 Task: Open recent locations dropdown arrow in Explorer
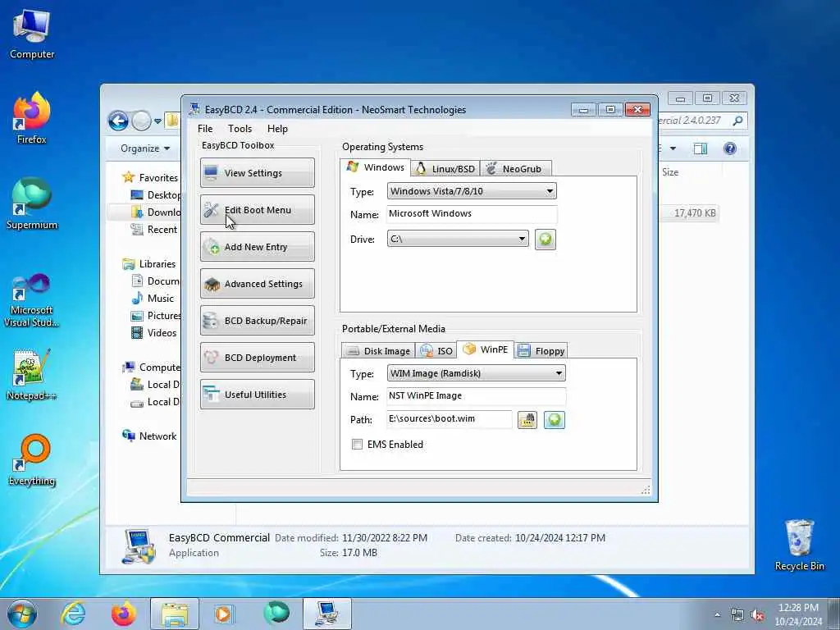tap(158, 121)
